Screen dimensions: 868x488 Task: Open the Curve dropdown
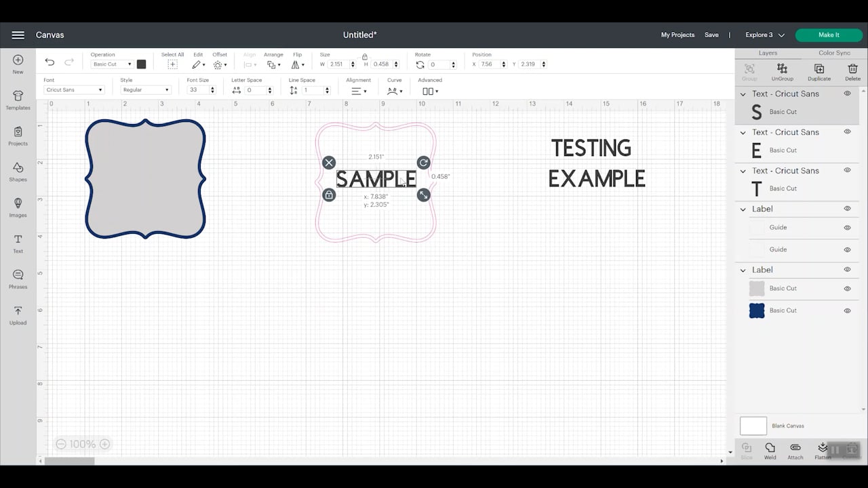[x=394, y=90]
